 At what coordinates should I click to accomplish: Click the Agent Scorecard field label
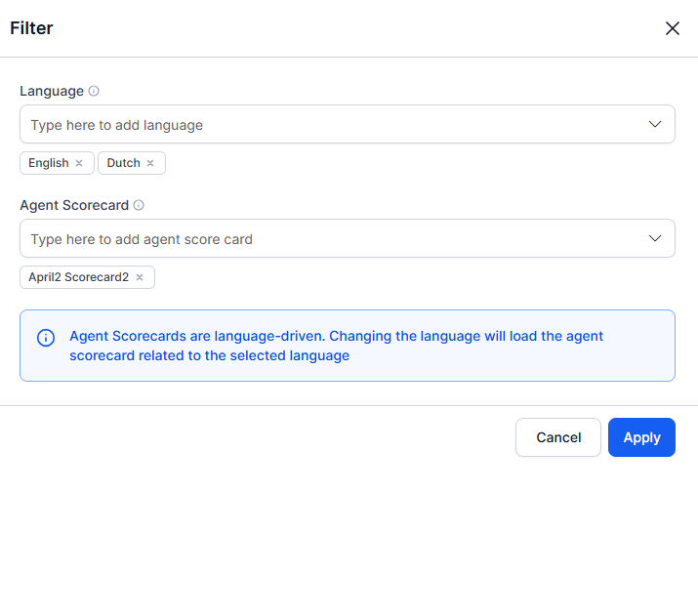click(74, 205)
